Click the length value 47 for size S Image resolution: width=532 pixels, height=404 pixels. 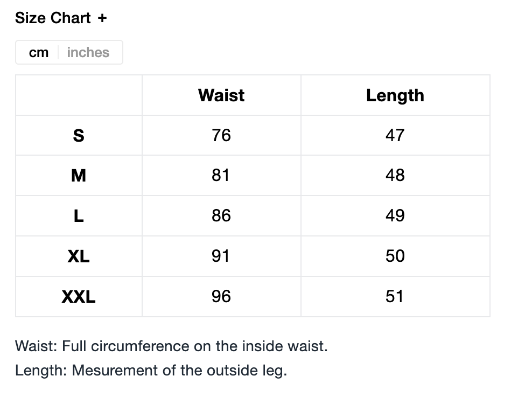[x=395, y=135]
